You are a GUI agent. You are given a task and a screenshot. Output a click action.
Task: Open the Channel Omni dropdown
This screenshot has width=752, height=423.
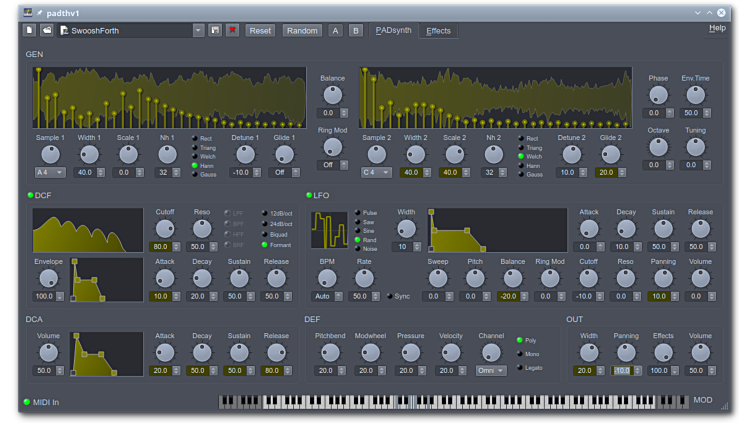click(x=490, y=370)
